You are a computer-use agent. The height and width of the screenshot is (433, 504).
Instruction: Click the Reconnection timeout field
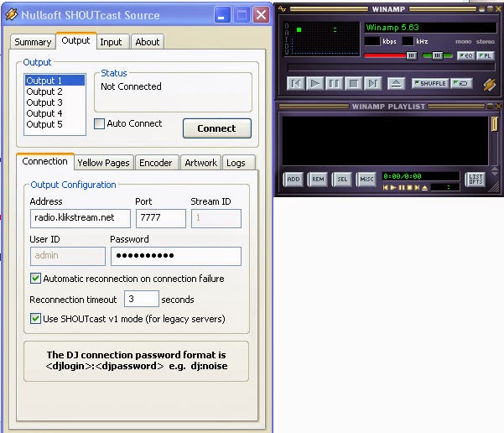(142, 299)
